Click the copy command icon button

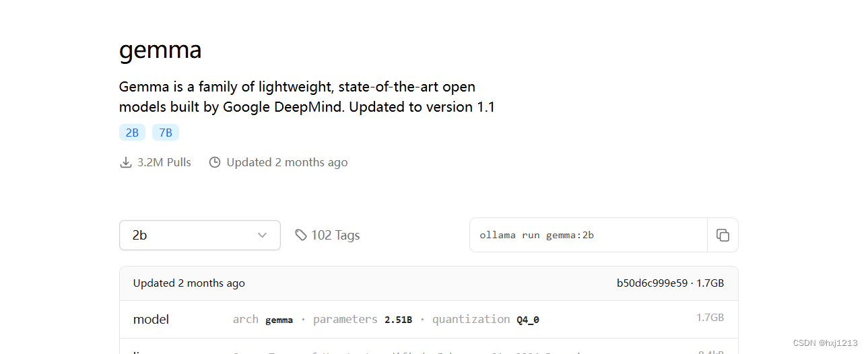[723, 235]
